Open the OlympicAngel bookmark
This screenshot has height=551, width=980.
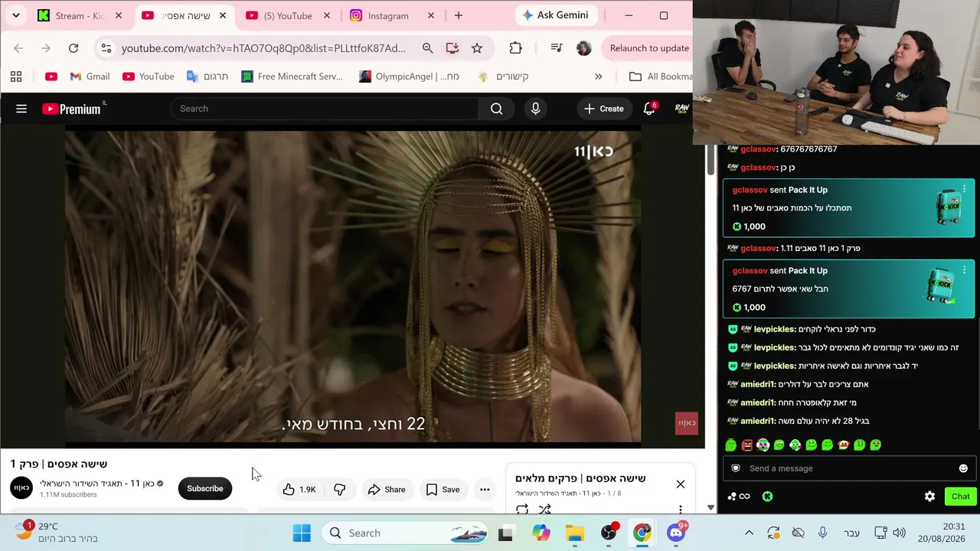(409, 77)
